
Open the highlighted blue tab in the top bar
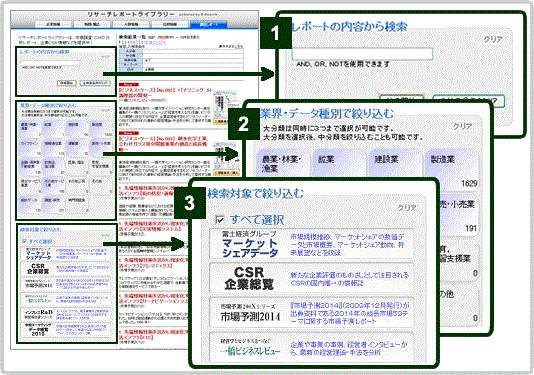pos(208,25)
